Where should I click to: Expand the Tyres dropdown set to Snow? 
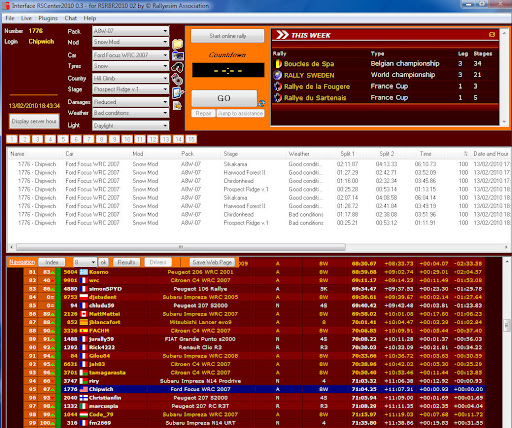tap(131, 66)
